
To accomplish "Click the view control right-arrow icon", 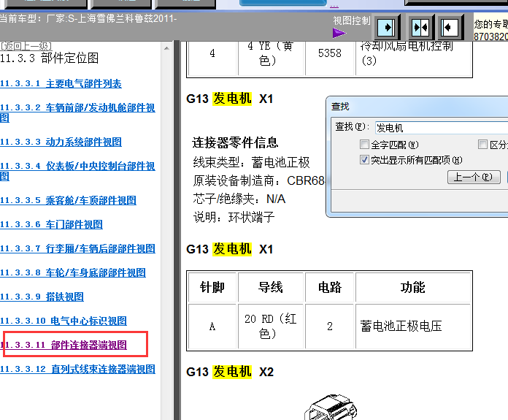I will (x=387, y=27).
